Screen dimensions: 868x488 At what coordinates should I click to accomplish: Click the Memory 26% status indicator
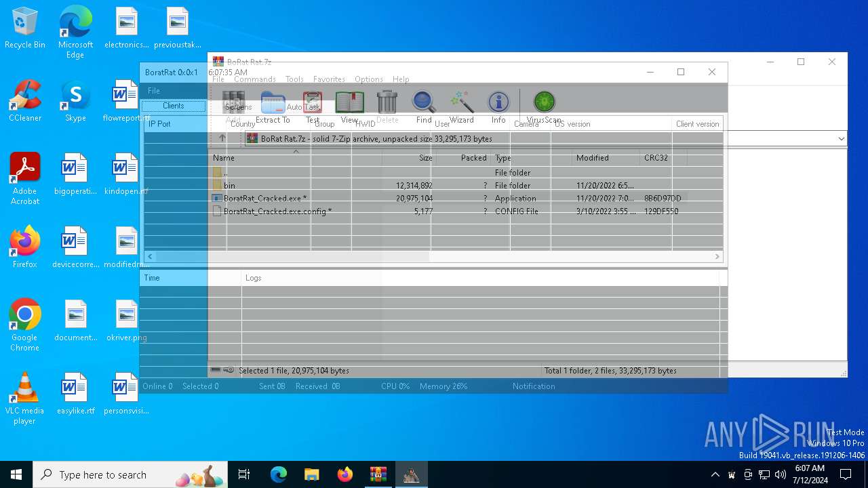[x=443, y=386]
